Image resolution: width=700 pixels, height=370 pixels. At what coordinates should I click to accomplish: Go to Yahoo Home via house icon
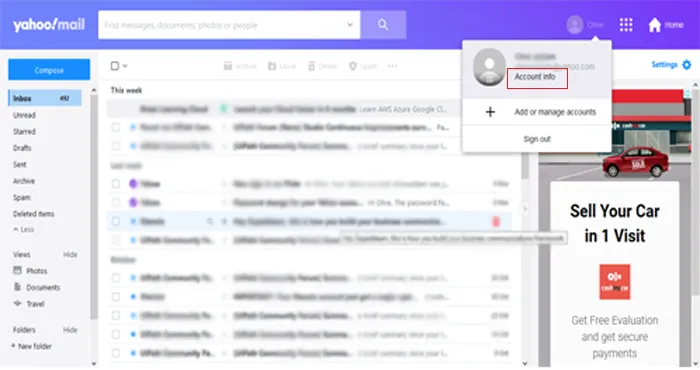(x=654, y=25)
